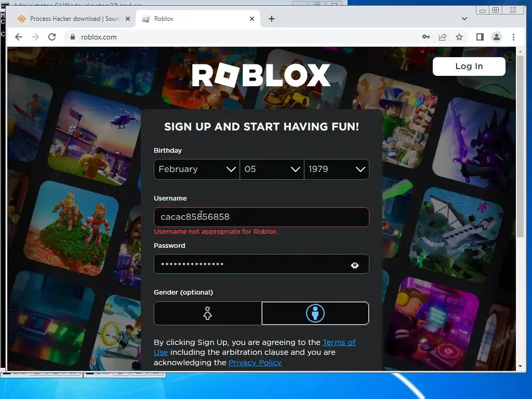Select the male gender option

315,313
